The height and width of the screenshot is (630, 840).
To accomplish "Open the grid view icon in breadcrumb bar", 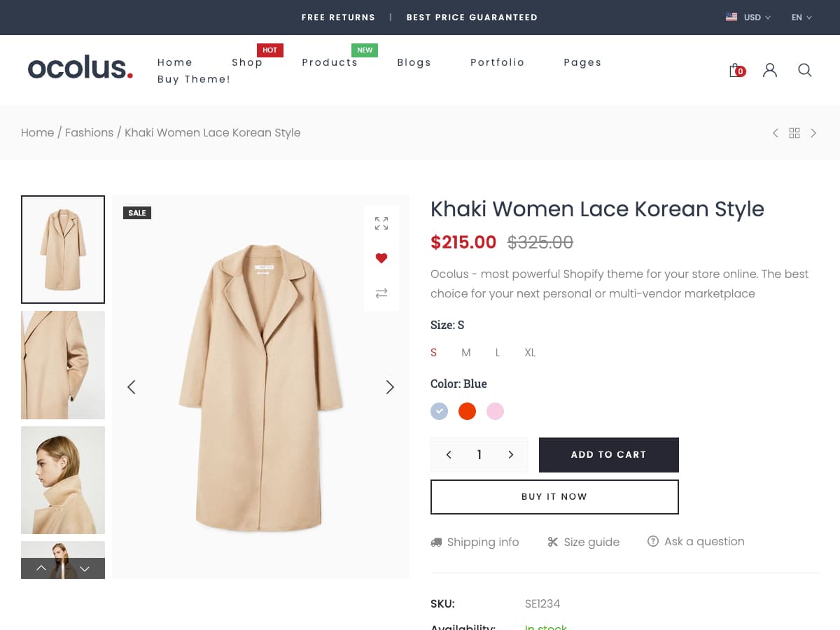I will (x=794, y=133).
